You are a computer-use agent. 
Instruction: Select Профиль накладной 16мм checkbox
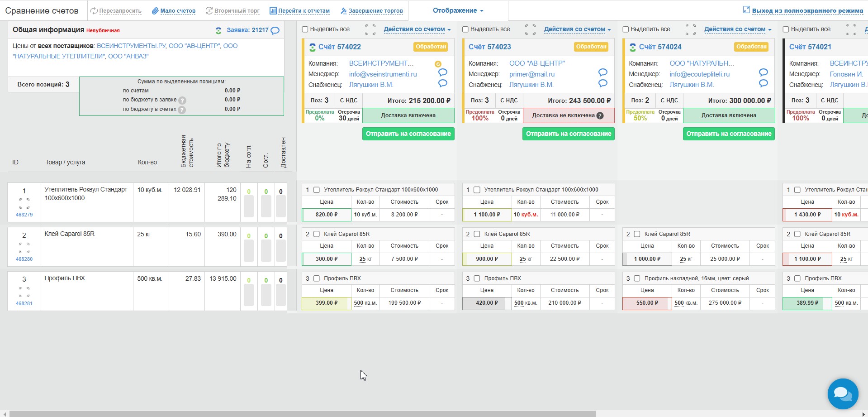[x=637, y=278]
